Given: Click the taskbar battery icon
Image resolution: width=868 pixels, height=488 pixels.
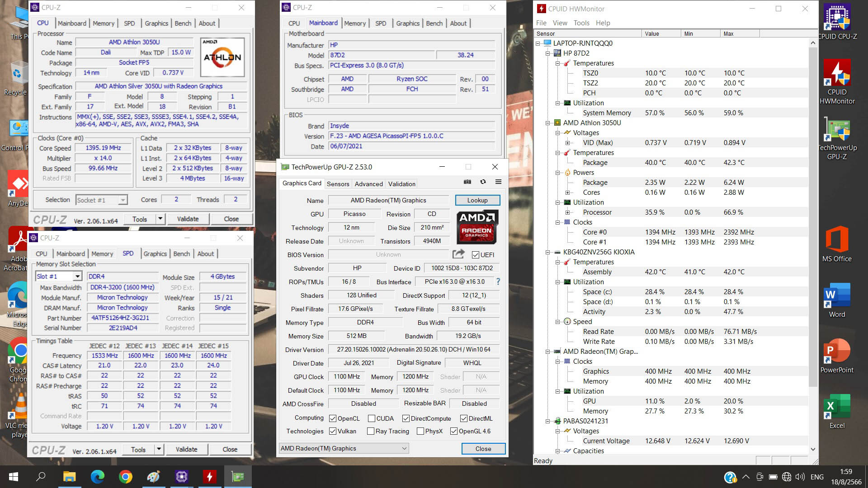Looking at the screenshot, I should click(x=773, y=477).
